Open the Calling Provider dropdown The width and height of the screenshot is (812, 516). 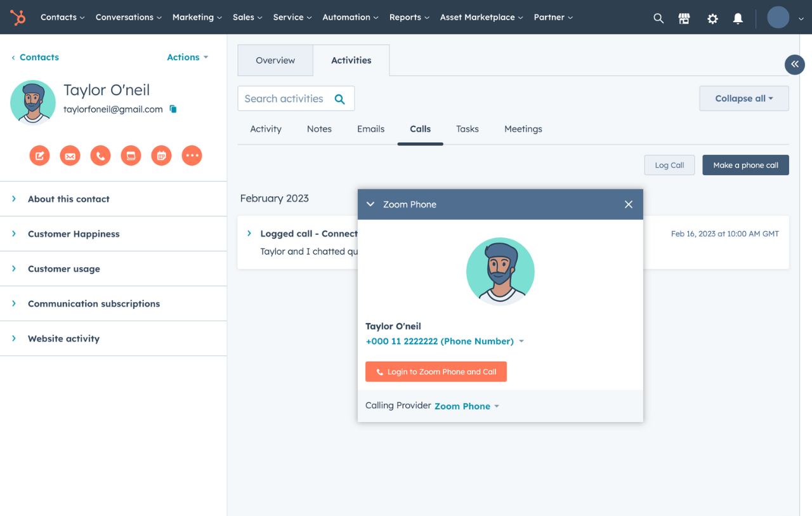[466, 406]
